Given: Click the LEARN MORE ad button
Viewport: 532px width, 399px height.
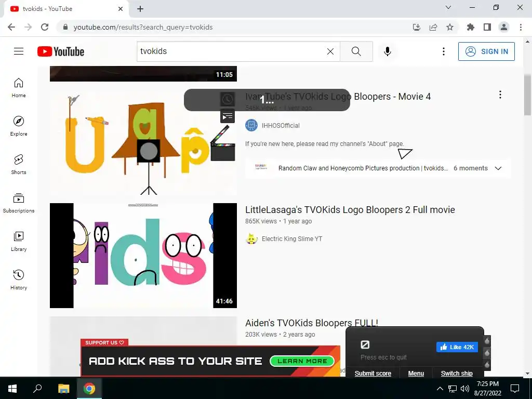Looking at the screenshot, I should click(302, 361).
